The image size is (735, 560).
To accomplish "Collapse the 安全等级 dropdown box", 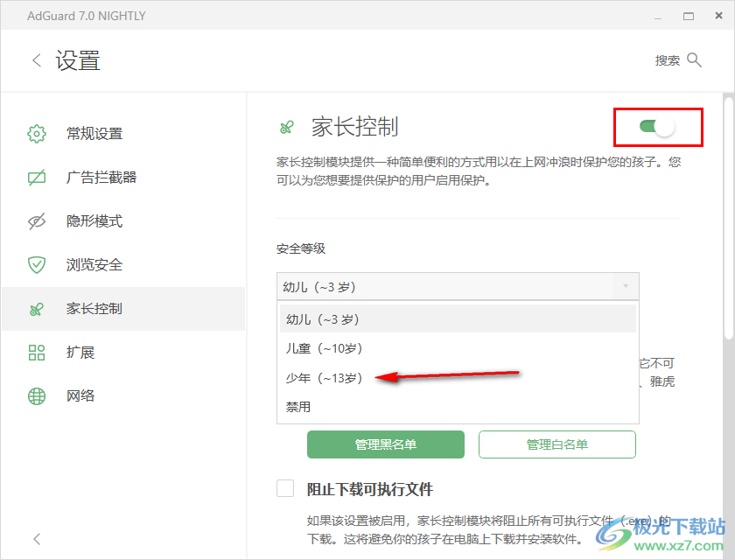I will 458,287.
